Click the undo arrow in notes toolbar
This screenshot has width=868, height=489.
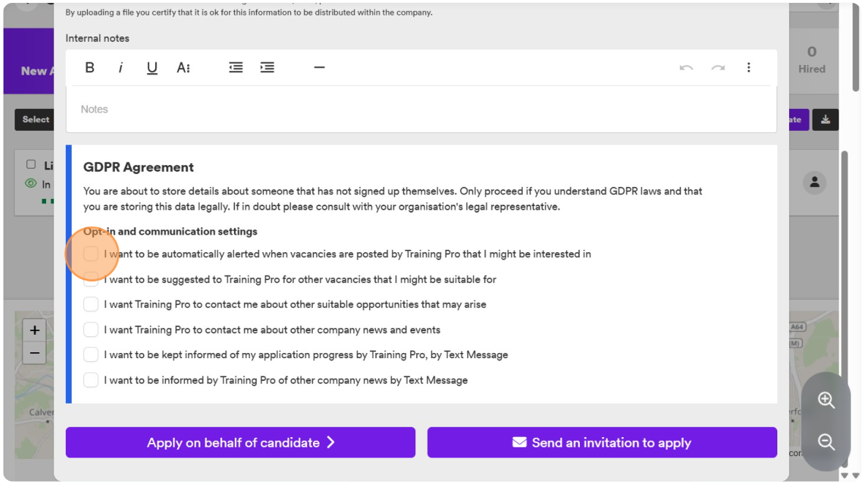point(687,67)
